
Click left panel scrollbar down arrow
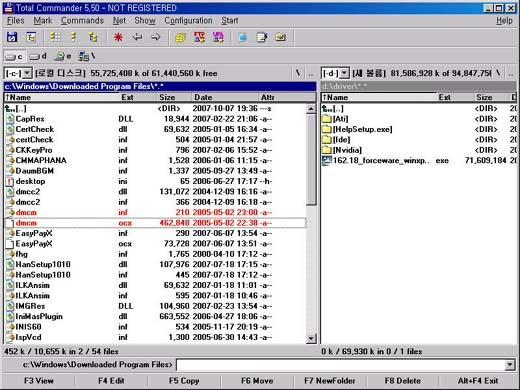click(x=311, y=339)
